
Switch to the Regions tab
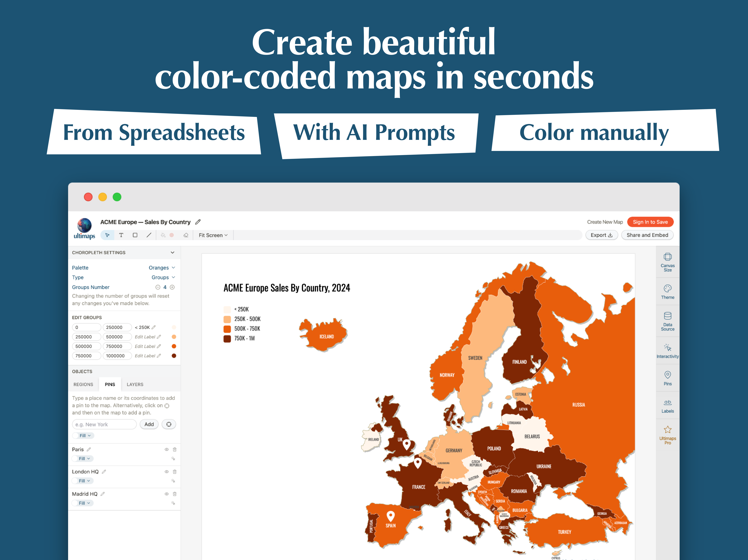[x=83, y=384]
